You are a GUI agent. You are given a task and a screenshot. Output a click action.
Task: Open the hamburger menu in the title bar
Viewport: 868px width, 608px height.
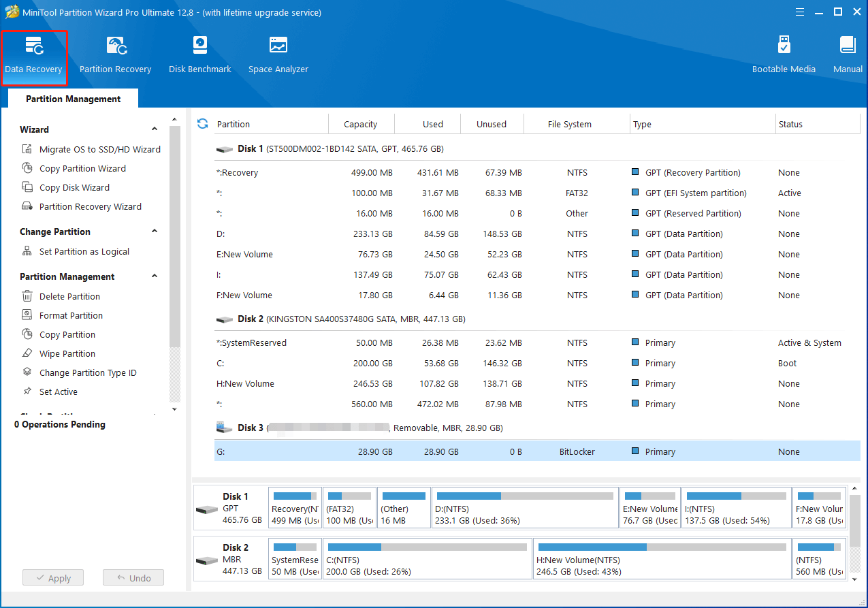(801, 12)
